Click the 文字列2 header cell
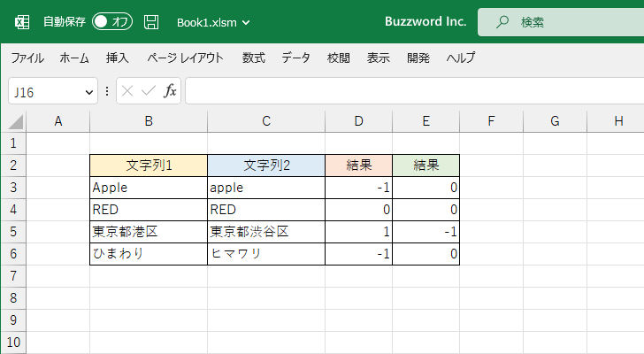The image size is (644, 354). [x=266, y=165]
